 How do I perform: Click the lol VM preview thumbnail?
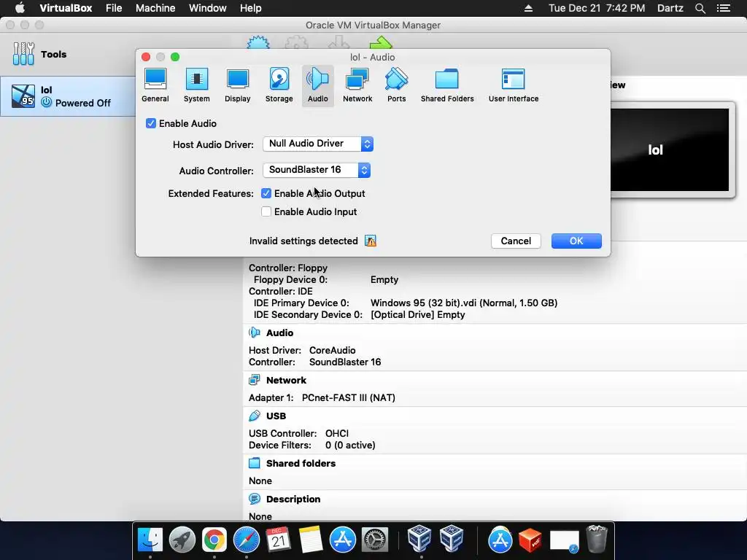(x=670, y=149)
